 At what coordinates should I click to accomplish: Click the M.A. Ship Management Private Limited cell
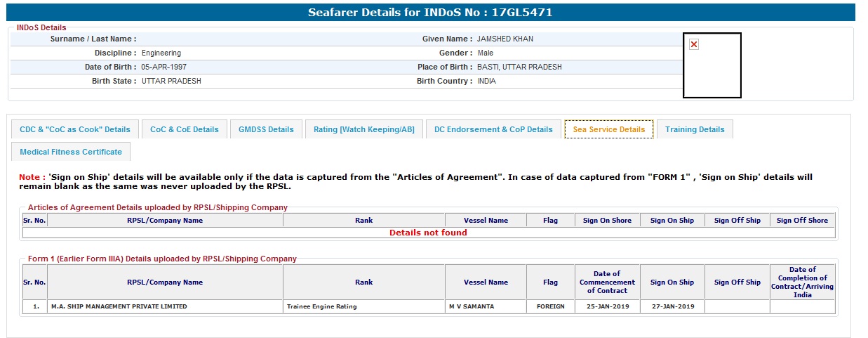click(119, 306)
